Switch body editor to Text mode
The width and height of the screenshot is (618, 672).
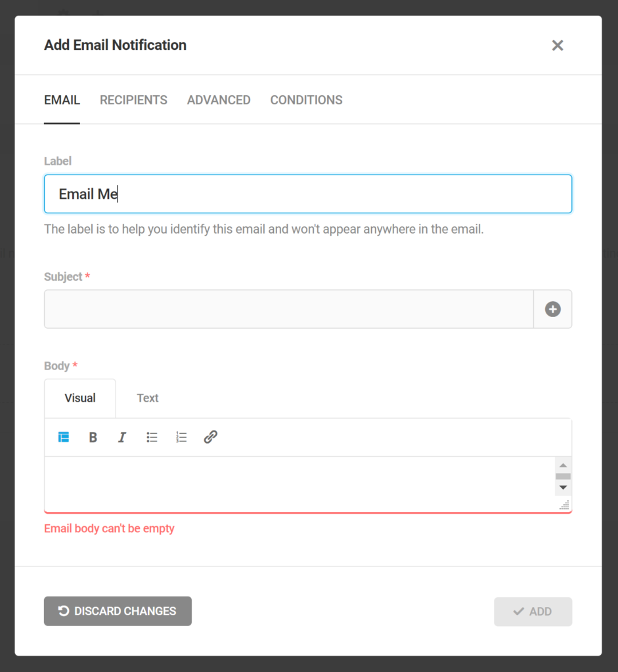click(147, 398)
